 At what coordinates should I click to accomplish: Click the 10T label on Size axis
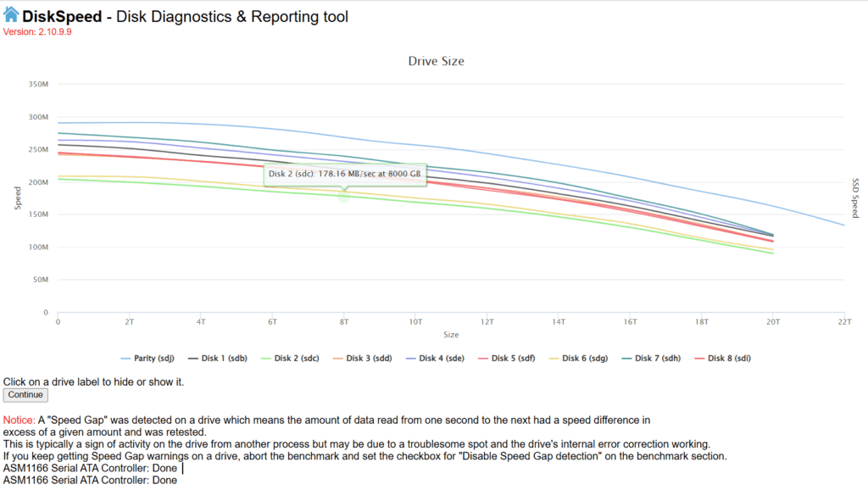[x=415, y=321]
